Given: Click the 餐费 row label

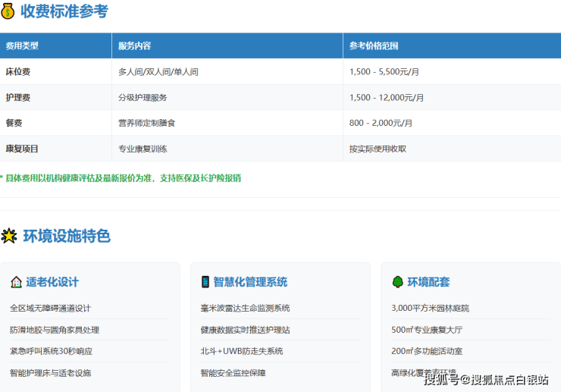Looking at the screenshot, I should 14,123.
